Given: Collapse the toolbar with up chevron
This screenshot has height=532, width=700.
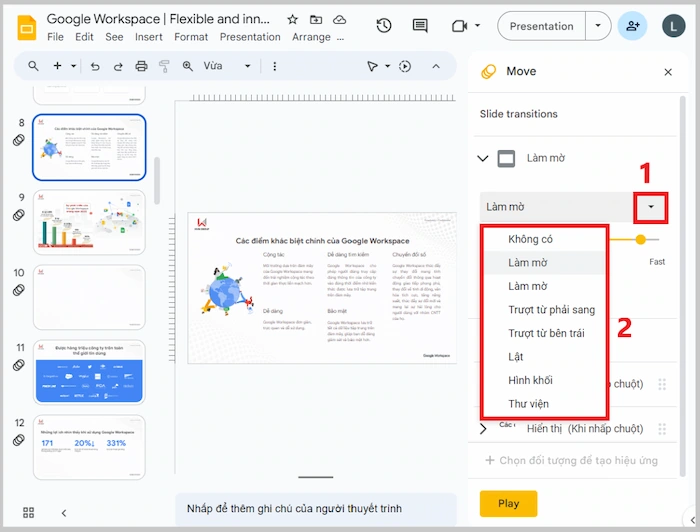Looking at the screenshot, I should (436, 66).
